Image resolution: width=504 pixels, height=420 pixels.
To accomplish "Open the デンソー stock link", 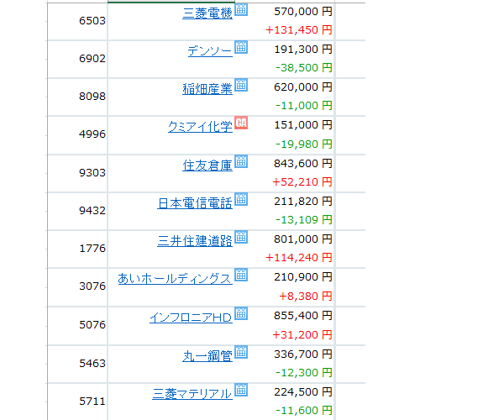I will coord(210,51).
